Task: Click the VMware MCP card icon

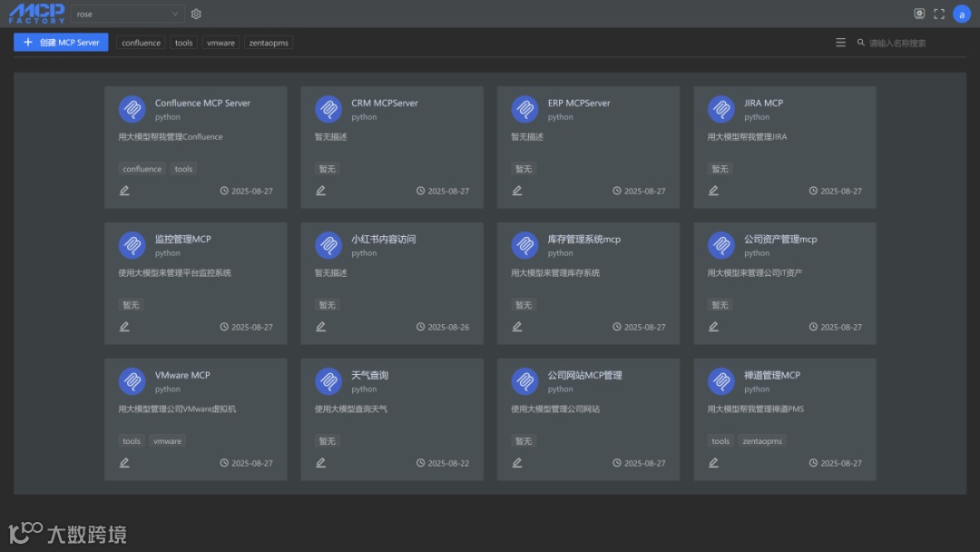Action: tap(132, 381)
